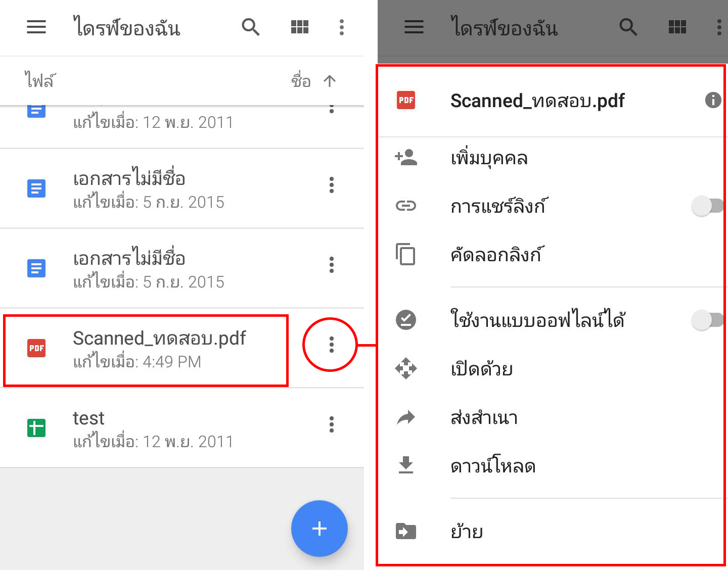Open overflow menu in left header

[x=342, y=27]
